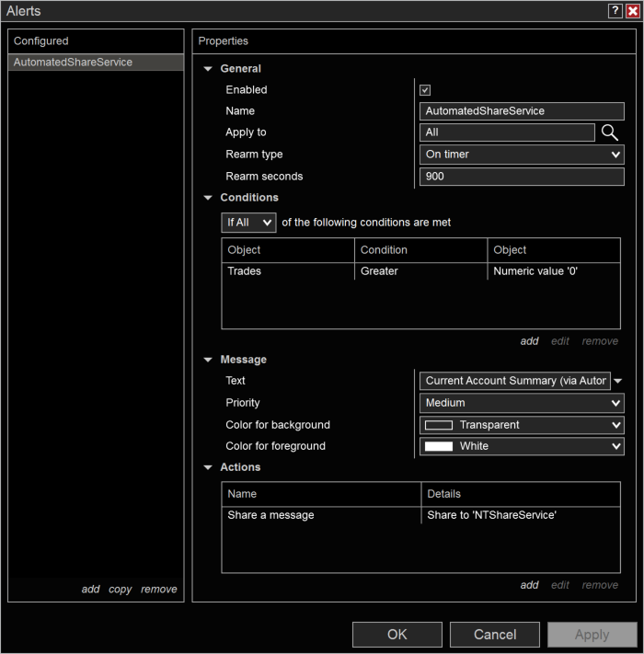Remove the selected condition
Screen dimensions: 644x654
(600, 341)
